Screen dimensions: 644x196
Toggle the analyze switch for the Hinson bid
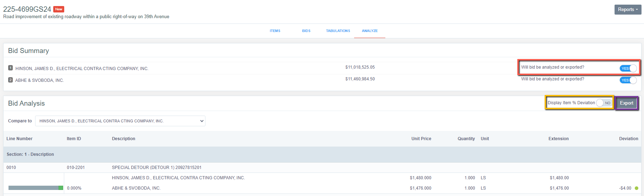[628, 68]
